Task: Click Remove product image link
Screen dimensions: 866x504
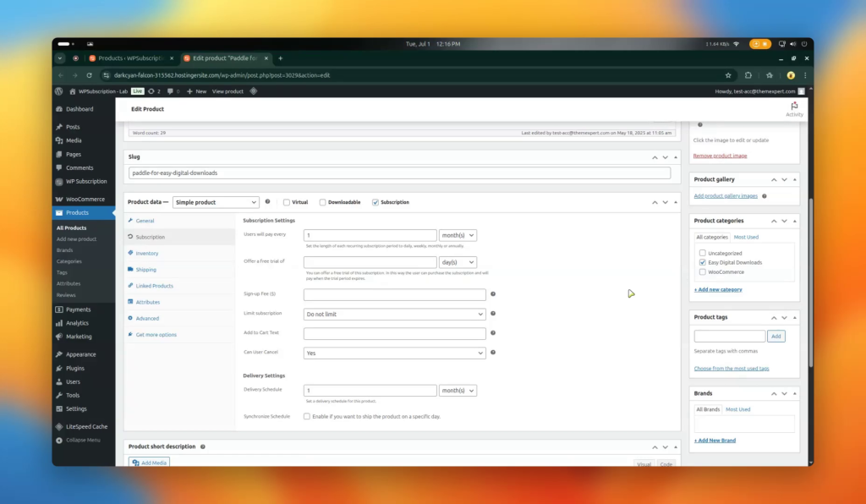Action: click(x=720, y=156)
